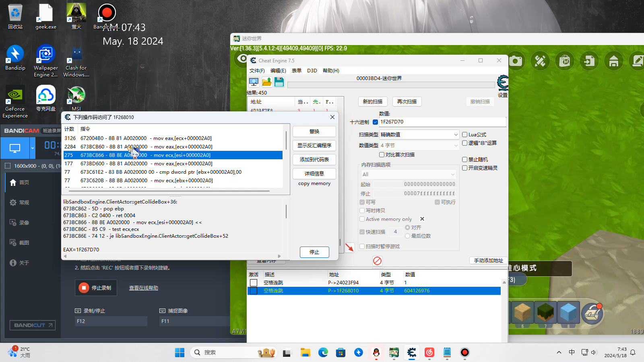Open File Explorer from the taskbar
The image size is (644, 362).
tap(305, 352)
